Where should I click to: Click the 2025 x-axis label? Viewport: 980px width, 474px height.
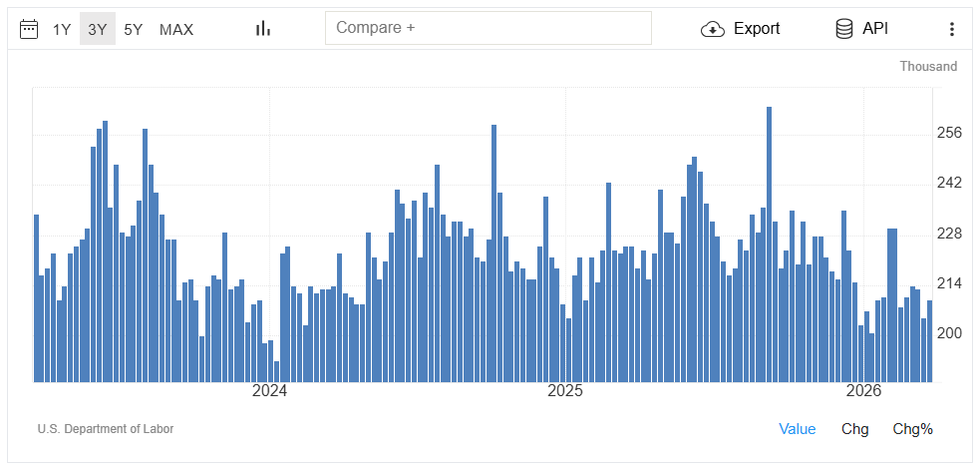pyautogui.click(x=565, y=391)
